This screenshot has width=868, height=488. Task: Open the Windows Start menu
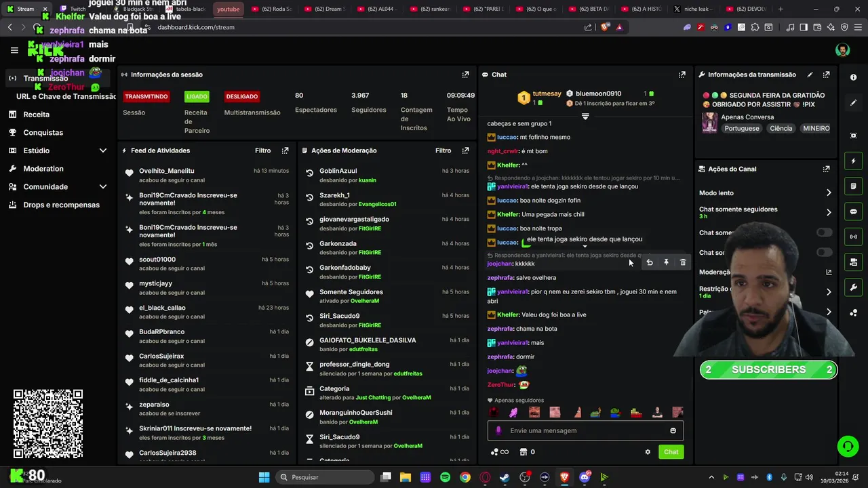click(264, 477)
